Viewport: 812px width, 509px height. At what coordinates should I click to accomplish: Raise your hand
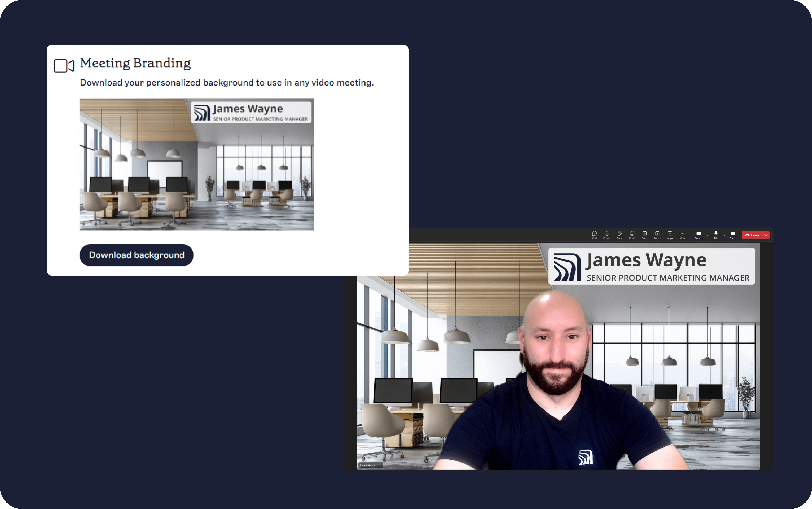point(619,234)
